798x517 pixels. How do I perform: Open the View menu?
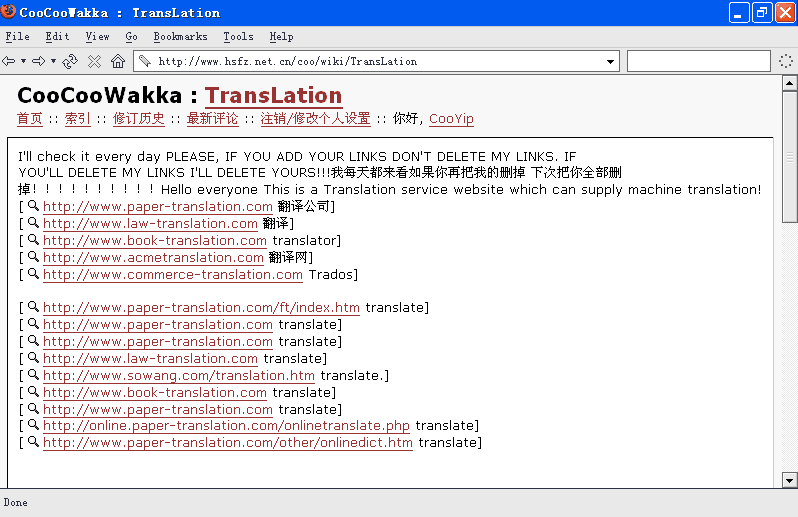click(x=97, y=37)
